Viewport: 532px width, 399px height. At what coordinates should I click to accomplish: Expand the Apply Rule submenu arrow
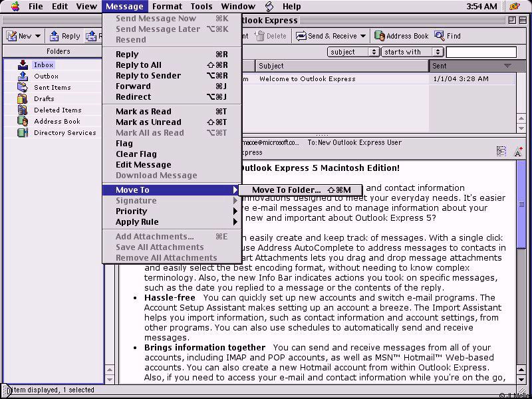point(235,222)
